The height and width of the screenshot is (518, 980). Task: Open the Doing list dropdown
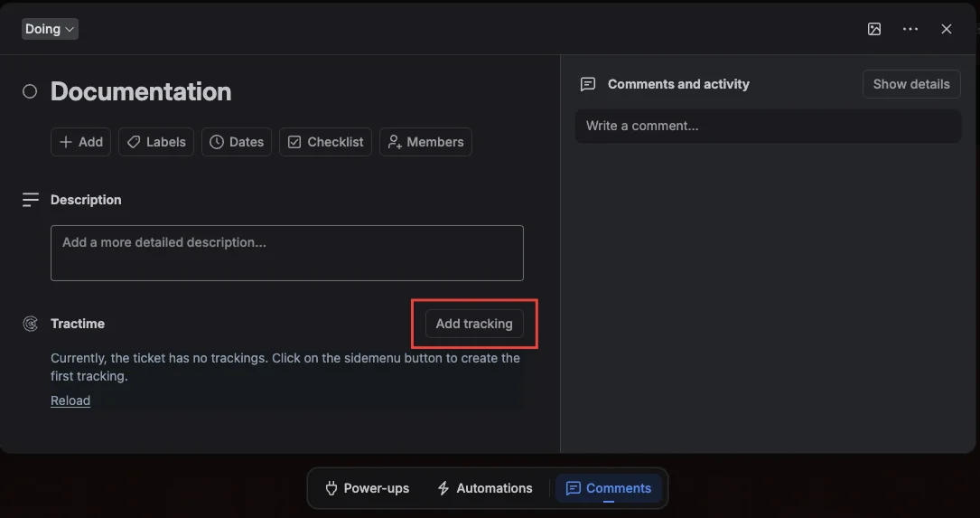(x=50, y=29)
